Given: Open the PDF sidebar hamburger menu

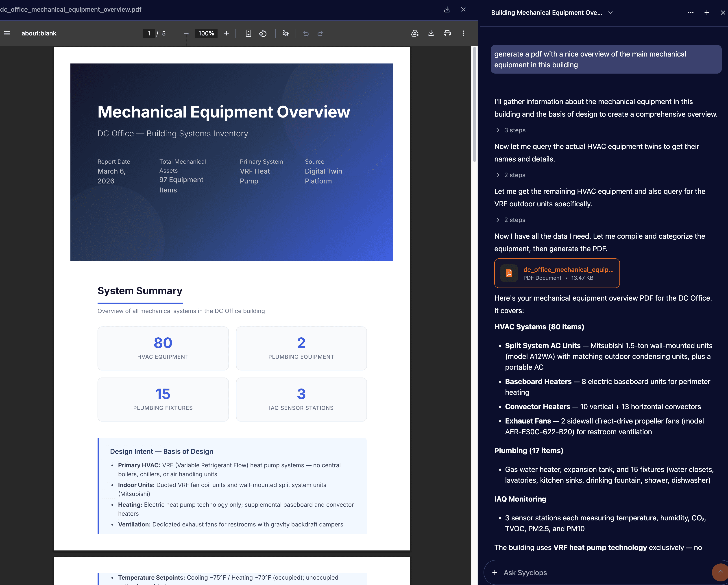Looking at the screenshot, I should click(x=7, y=33).
